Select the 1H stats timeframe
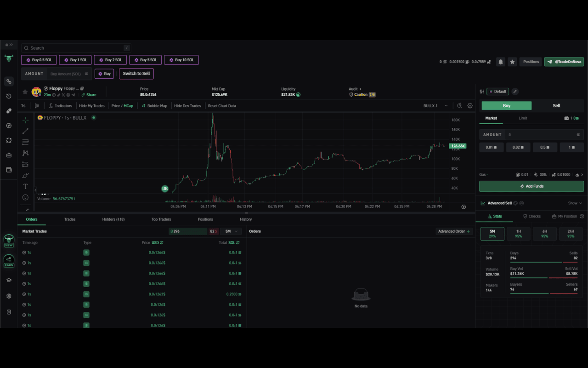The width and height of the screenshot is (588, 368). [518, 234]
